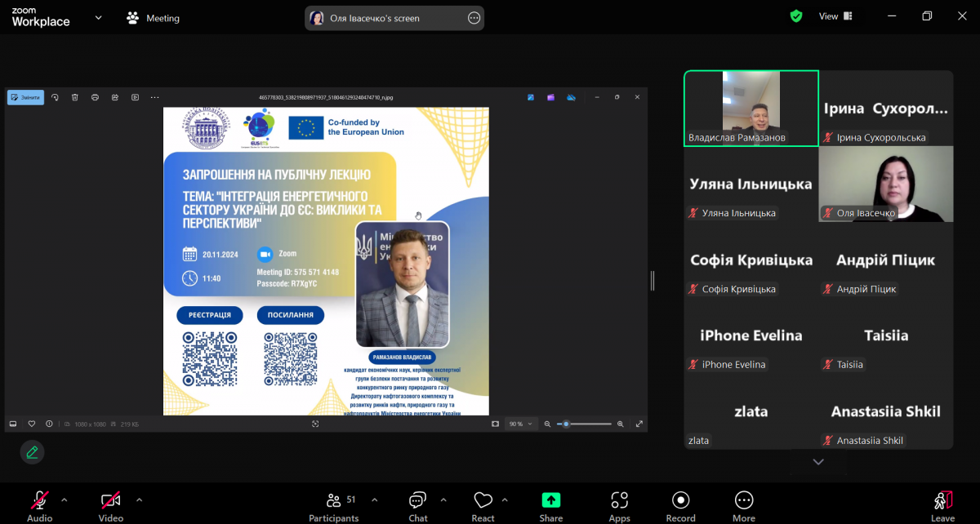This screenshot has width=980, height=524.
Task: Turn on the camera with Video button
Action: click(111, 506)
